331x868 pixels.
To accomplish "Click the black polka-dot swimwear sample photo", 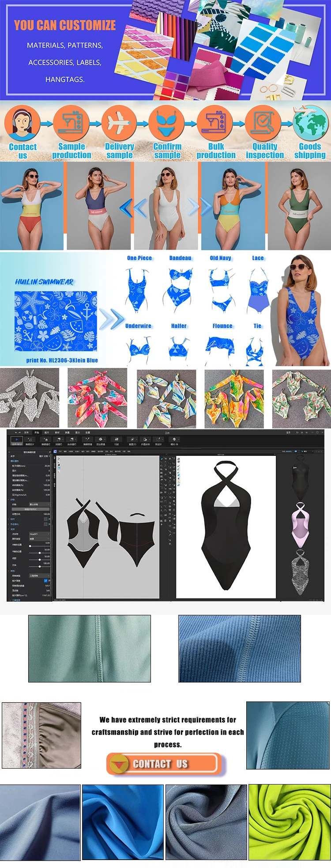I will pyautogui.click(x=29, y=398).
